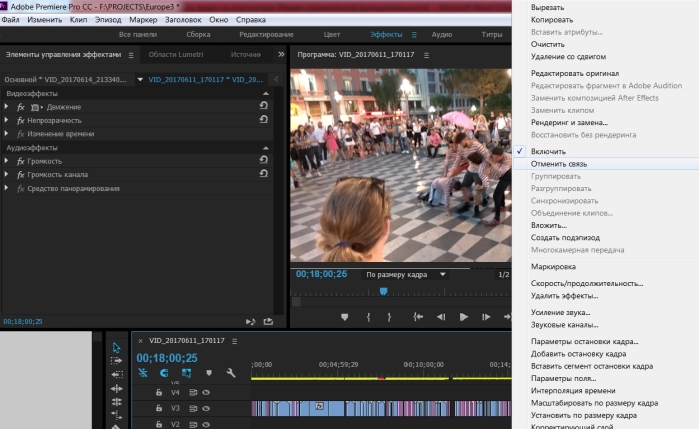Choose Скорость/продолжительность in context menu
The image size is (699, 429).
(x=587, y=283)
